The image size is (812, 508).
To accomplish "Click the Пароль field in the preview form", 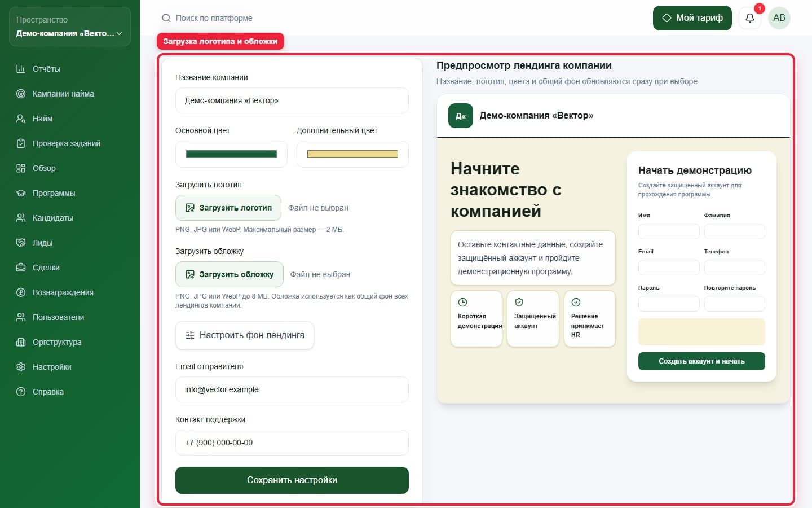I will (669, 304).
